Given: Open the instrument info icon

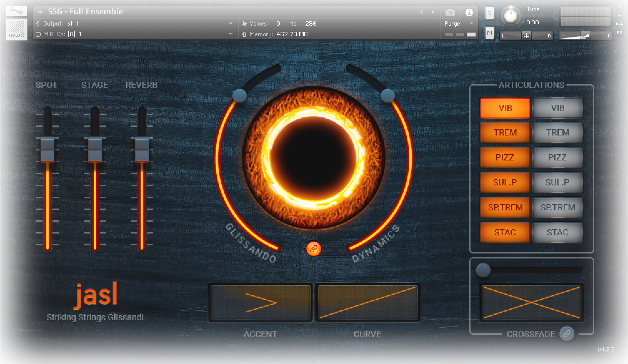Looking at the screenshot, I should (x=469, y=12).
